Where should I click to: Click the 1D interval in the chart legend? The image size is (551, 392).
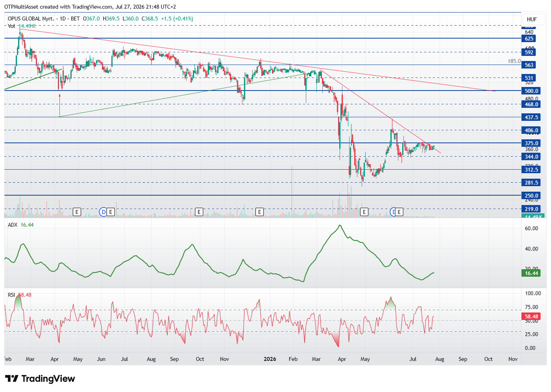63,18
